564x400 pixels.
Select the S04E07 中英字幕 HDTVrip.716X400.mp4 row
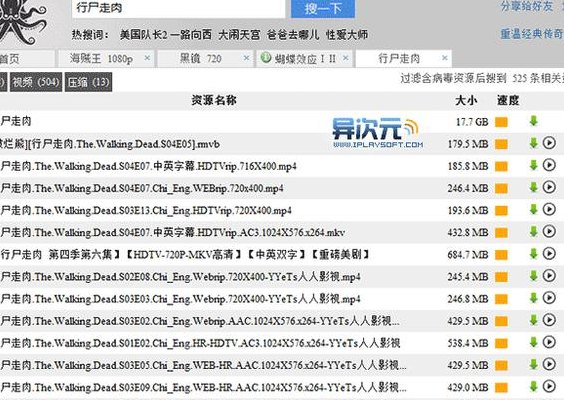click(281, 166)
